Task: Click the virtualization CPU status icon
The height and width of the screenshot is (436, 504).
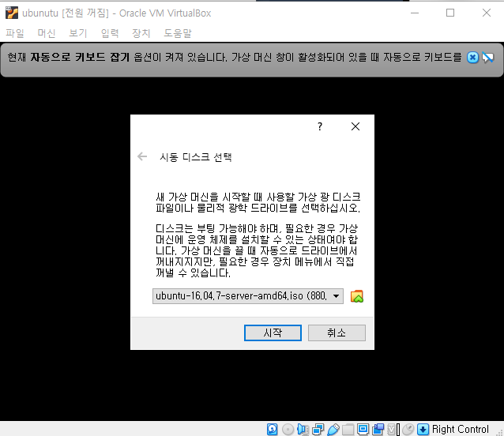Action: (393, 429)
